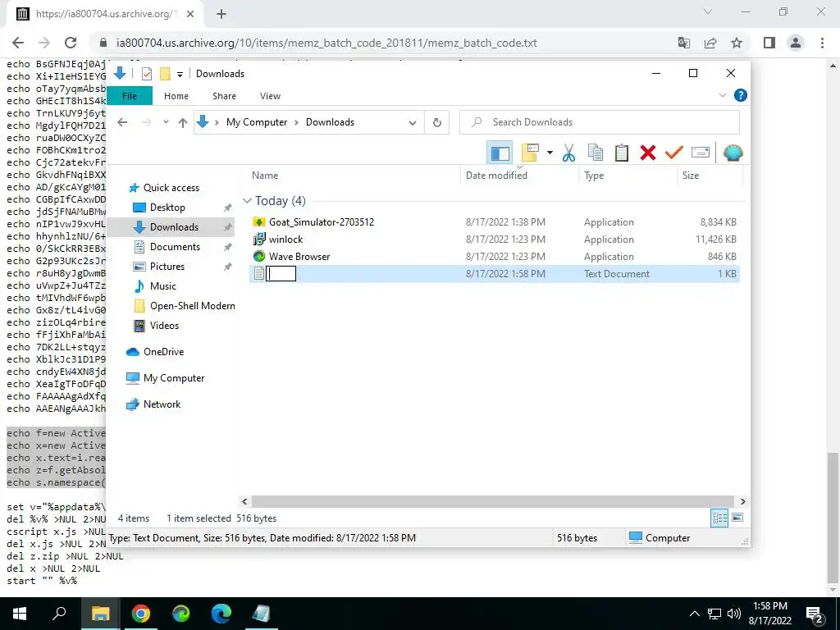The width and height of the screenshot is (840, 630).
Task: Open the Classic Explorer shell settings icon
Action: (733, 153)
